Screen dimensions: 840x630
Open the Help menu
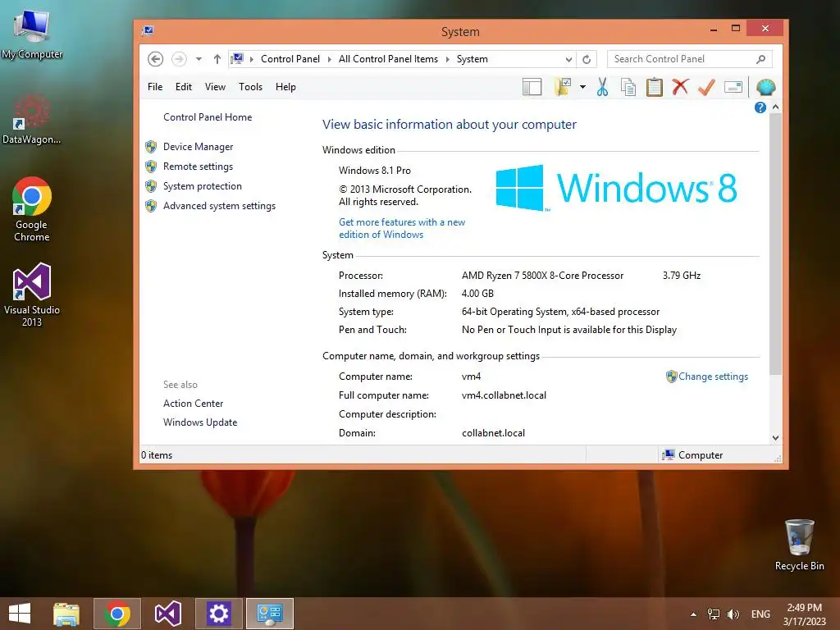pos(285,87)
